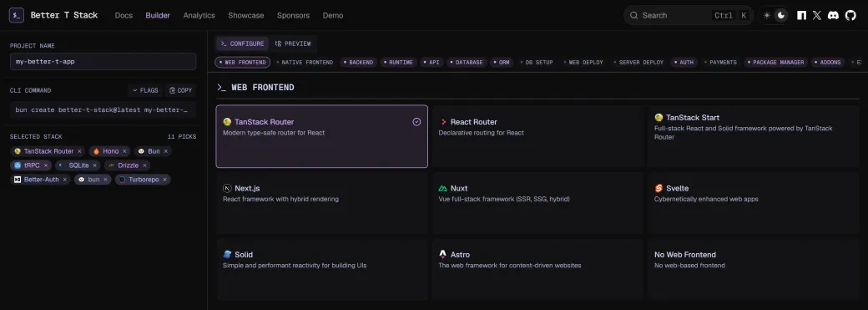Viewport: 868px width, 310px height.
Task: Open the Demo nav link
Action: point(333,16)
